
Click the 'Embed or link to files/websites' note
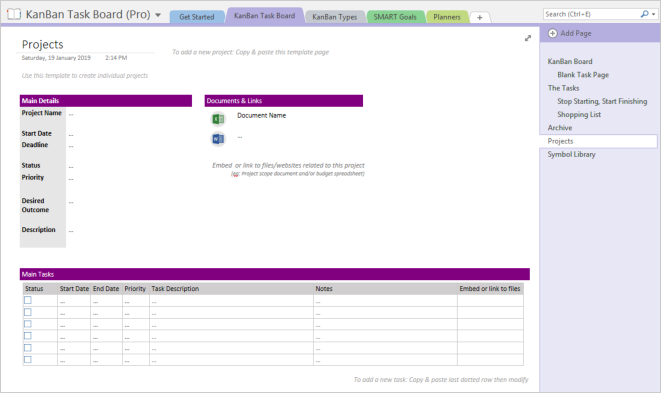(x=288, y=166)
